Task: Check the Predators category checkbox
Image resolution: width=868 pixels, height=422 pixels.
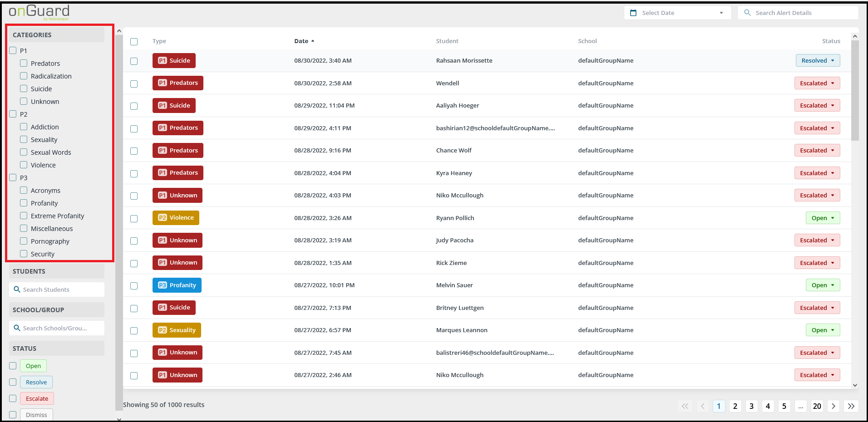Action: coord(24,64)
